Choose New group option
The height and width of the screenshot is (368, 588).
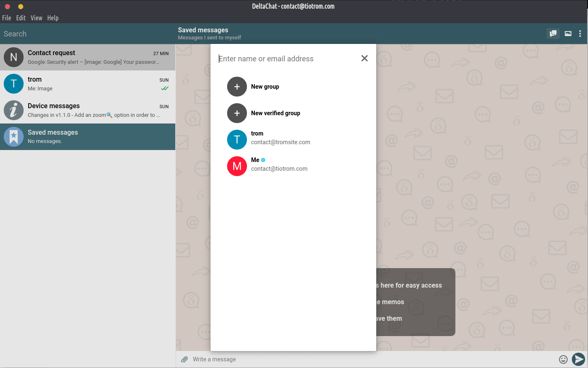pyautogui.click(x=293, y=87)
